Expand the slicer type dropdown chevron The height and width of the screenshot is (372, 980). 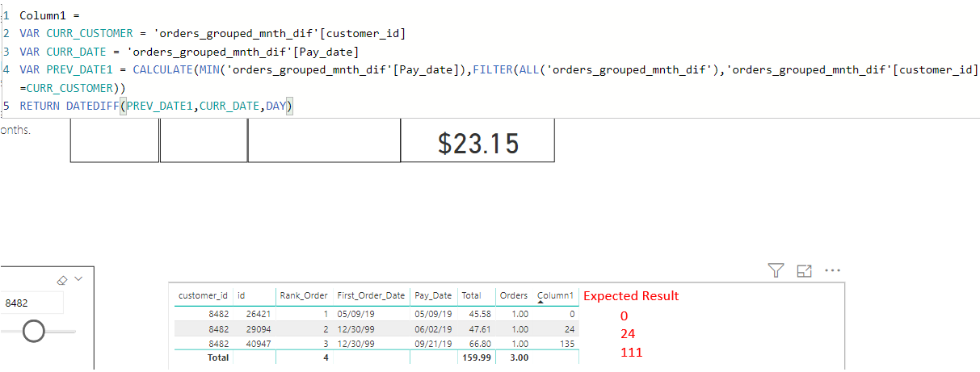pos(78,279)
